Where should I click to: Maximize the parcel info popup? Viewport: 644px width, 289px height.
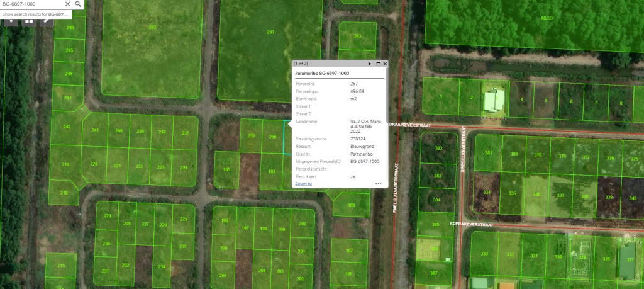coord(378,64)
